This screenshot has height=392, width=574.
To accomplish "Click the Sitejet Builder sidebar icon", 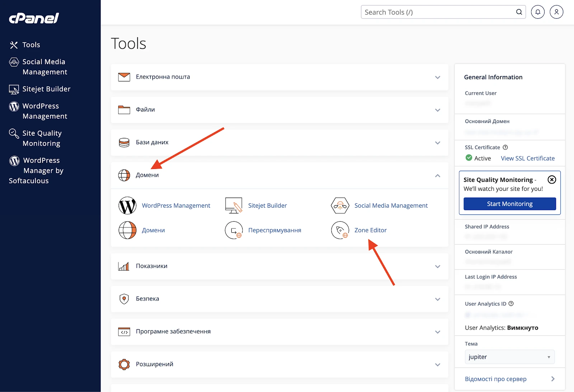I will click(14, 89).
